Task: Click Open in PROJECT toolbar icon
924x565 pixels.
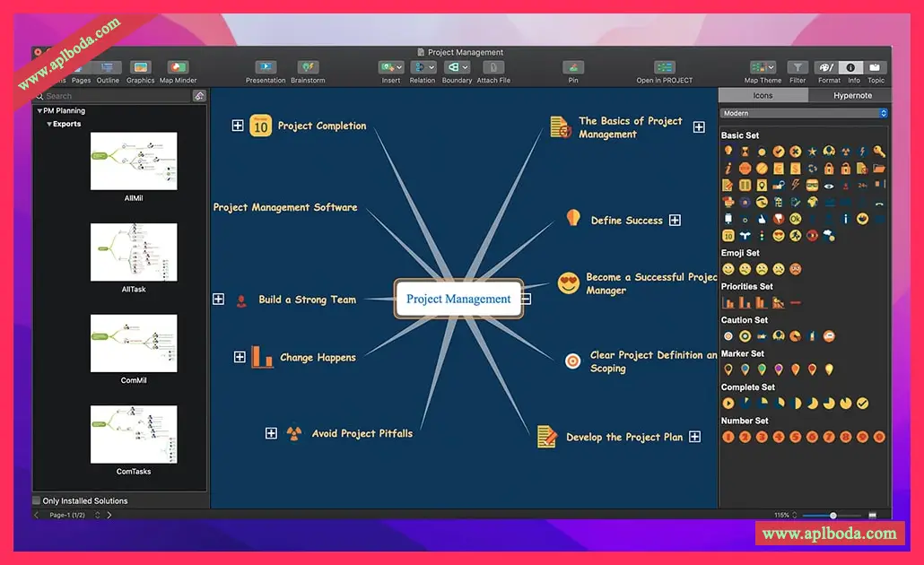Action: 664,67
